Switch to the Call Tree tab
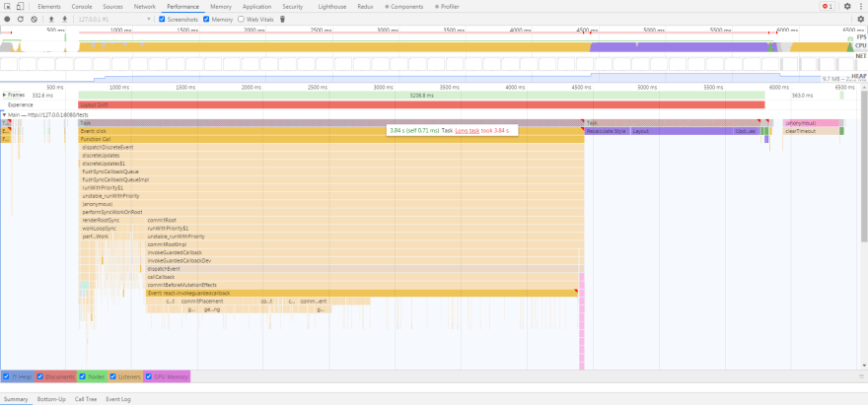868x405 pixels. point(86,399)
